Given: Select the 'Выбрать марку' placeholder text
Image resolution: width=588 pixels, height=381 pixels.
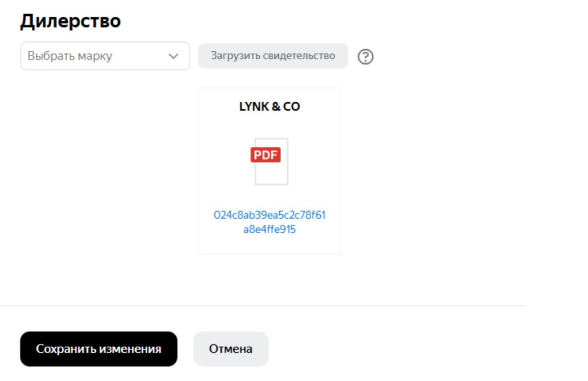Looking at the screenshot, I should [70, 56].
